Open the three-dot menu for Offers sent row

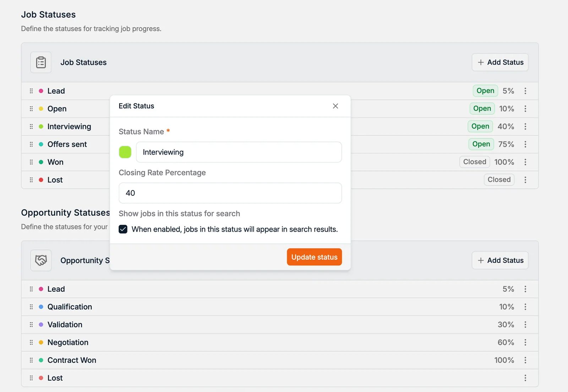[x=525, y=144]
